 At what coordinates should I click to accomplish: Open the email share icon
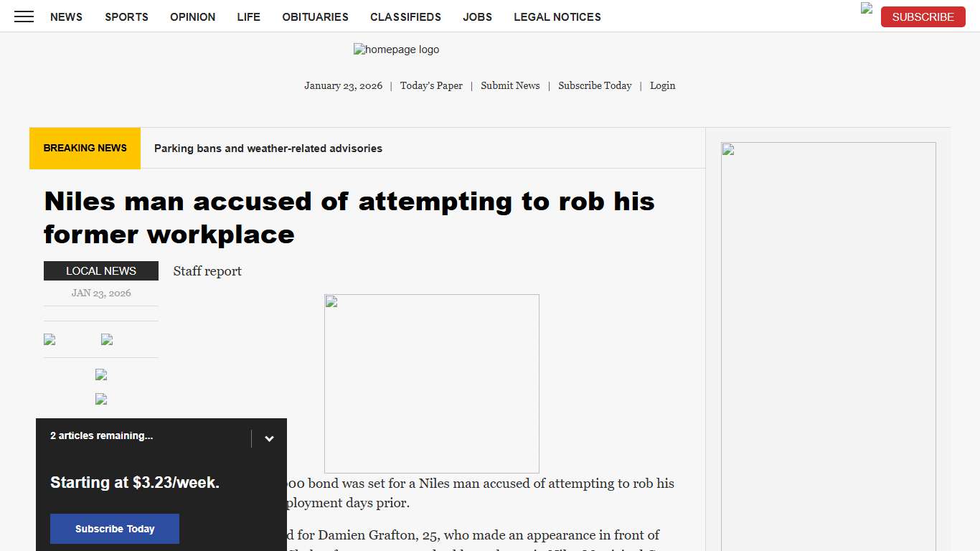tap(100, 374)
